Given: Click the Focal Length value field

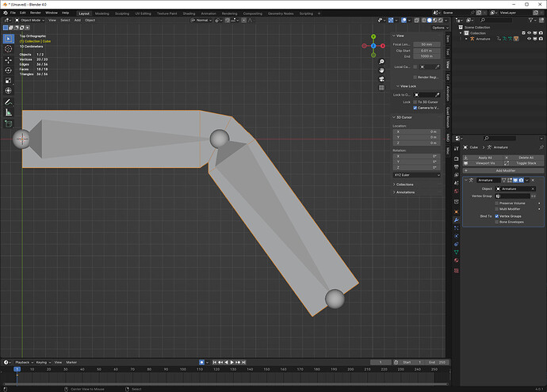Looking at the screenshot, I should point(427,44).
